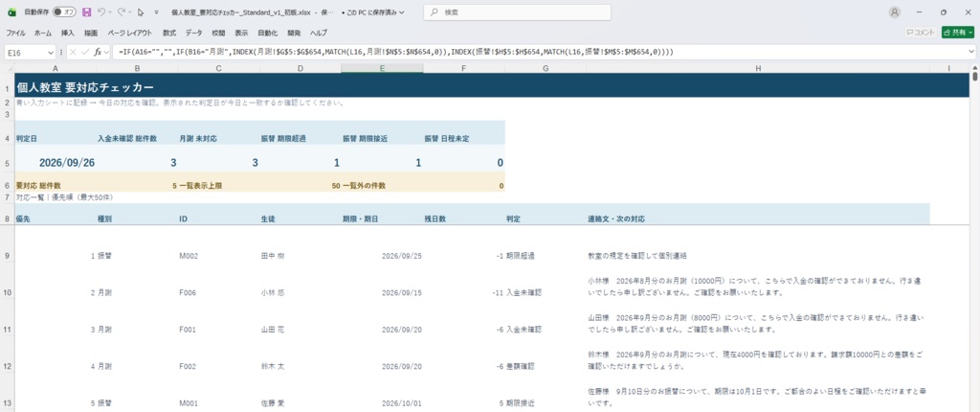This screenshot has width=980, height=412.
Task: Switch to the 描画 ribbon tab
Action: point(91,33)
